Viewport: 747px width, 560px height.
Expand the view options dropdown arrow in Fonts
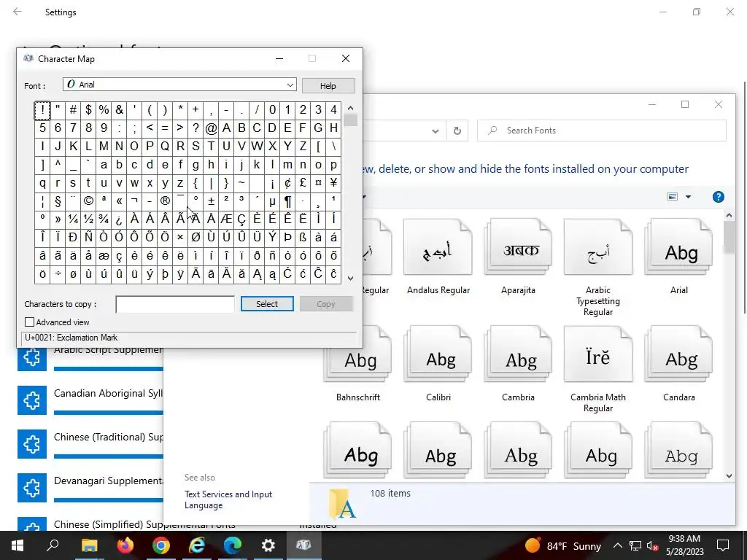click(688, 197)
